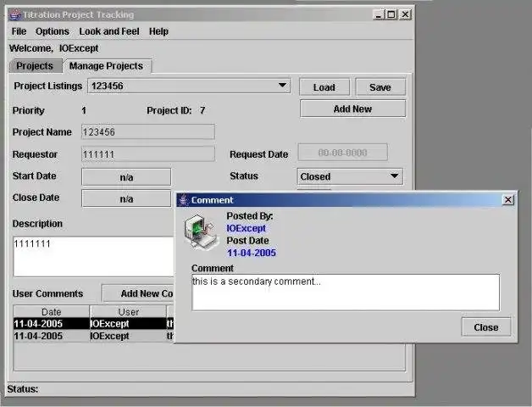The image size is (532, 407).
Task: Click the Titration Project Tracking window icon
Action: 14,14
